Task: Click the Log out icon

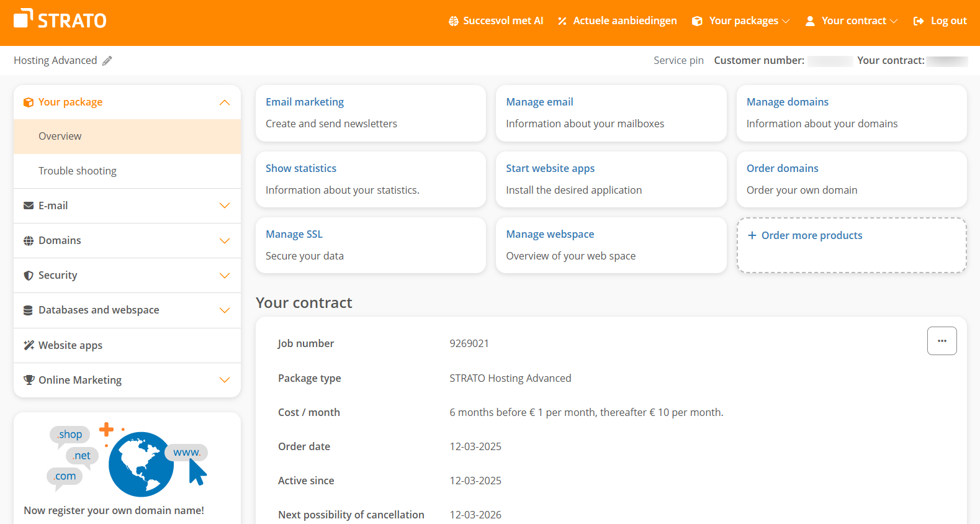Action: (x=919, y=21)
